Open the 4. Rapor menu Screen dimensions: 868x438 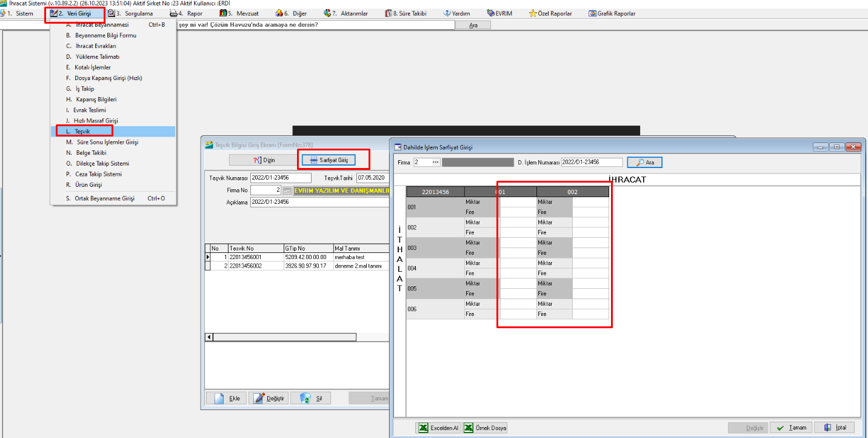click(186, 13)
